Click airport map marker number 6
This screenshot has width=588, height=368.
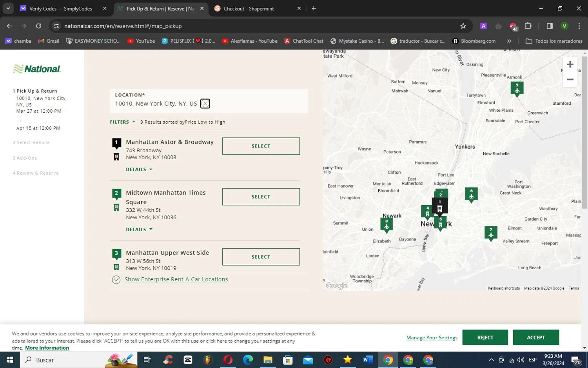(x=471, y=194)
